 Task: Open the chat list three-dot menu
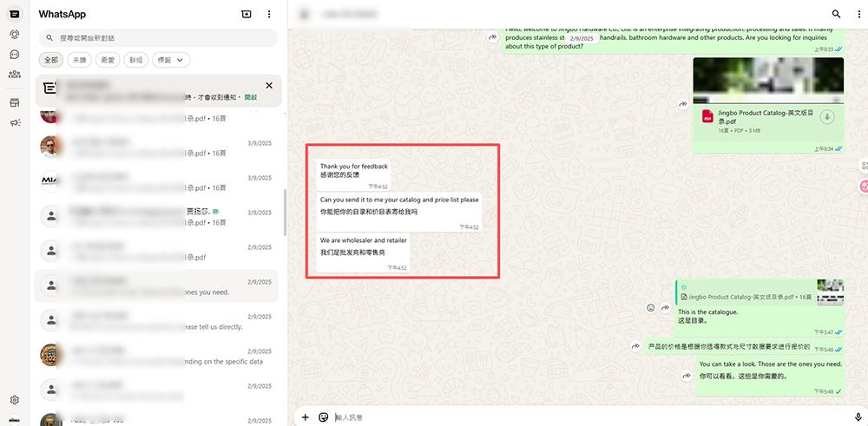269,15
